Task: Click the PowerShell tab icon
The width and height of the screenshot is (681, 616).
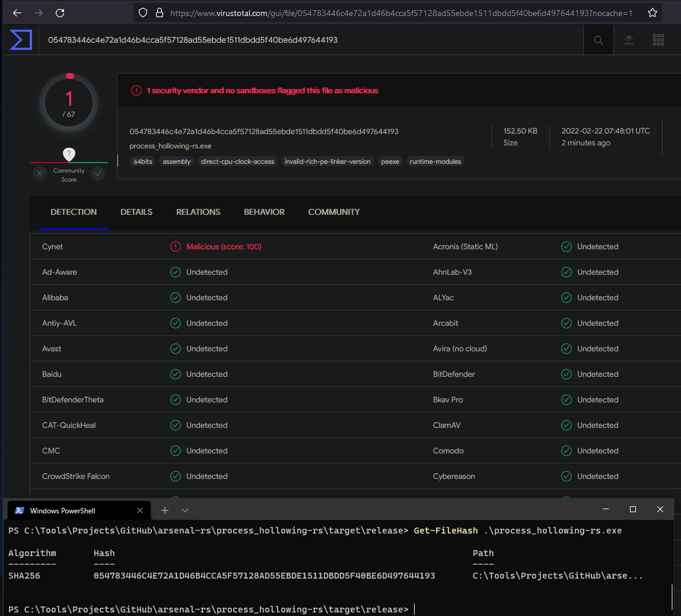Action: [x=20, y=510]
